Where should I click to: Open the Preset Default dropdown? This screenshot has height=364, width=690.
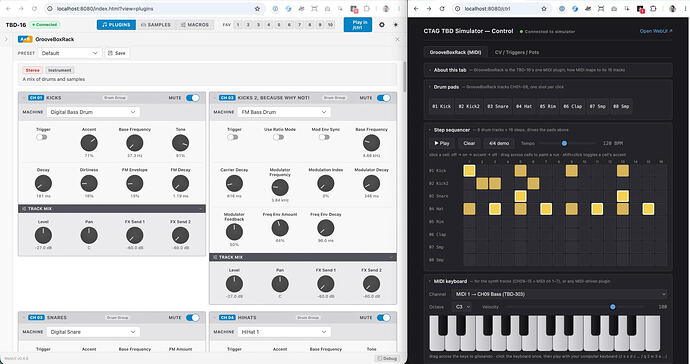(70, 53)
